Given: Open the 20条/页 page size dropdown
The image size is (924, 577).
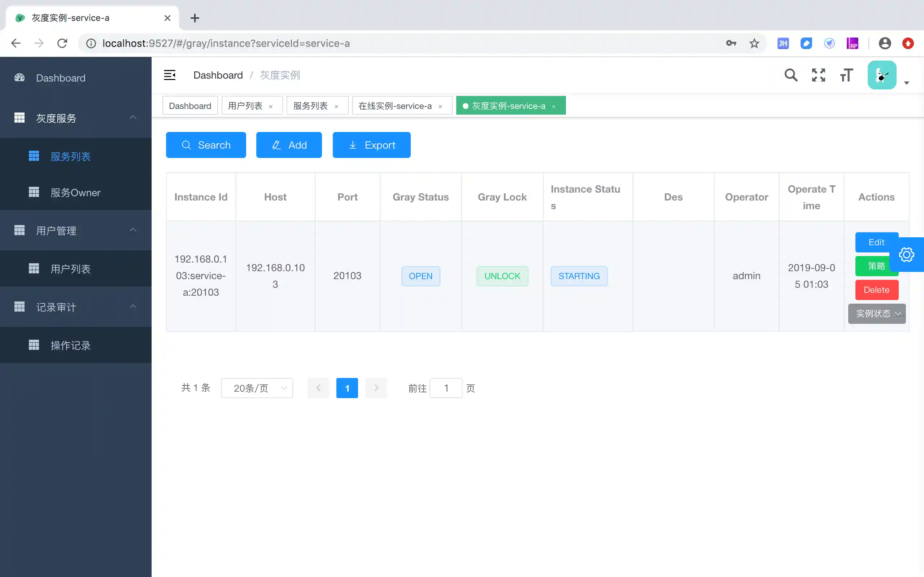Looking at the screenshot, I should pyautogui.click(x=257, y=388).
